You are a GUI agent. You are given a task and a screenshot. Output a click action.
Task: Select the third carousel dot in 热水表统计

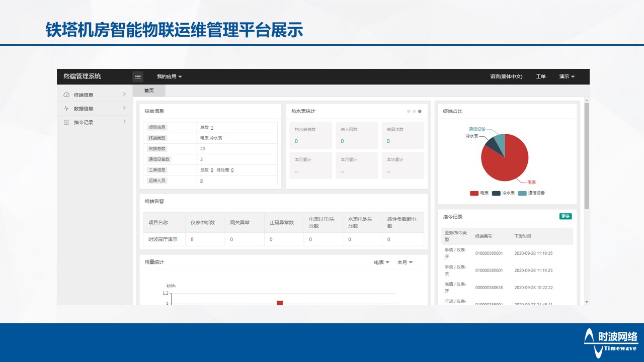[x=420, y=111]
